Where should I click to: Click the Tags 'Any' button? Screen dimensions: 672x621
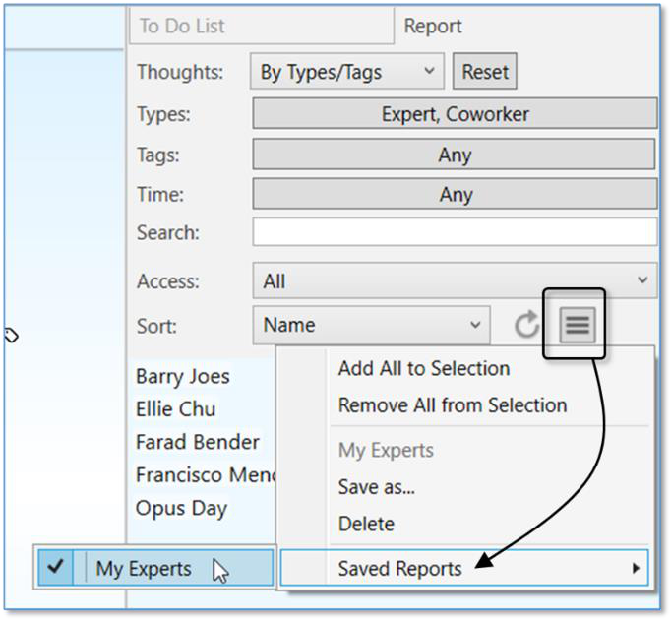pyautogui.click(x=455, y=155)
